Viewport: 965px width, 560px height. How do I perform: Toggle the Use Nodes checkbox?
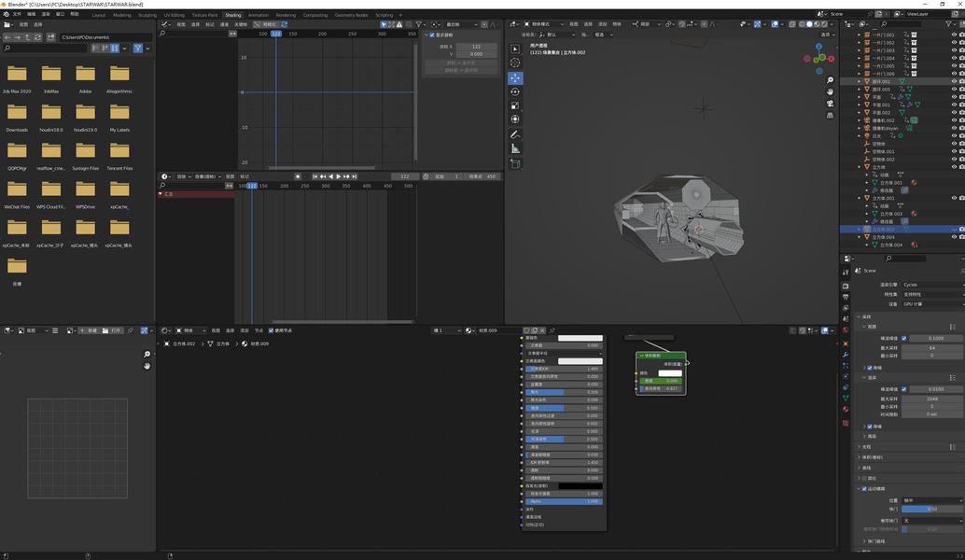point(271,330)
